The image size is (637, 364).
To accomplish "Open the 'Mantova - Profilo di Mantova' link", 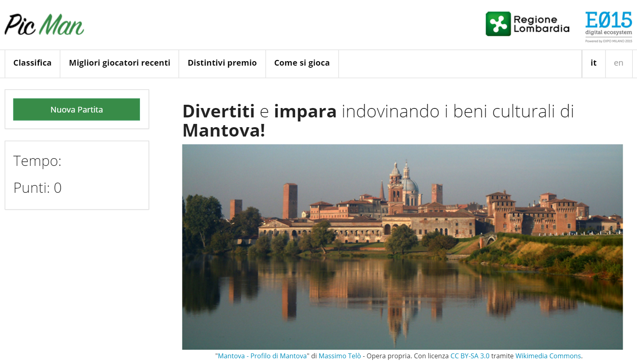I will [x=262, y=356].
